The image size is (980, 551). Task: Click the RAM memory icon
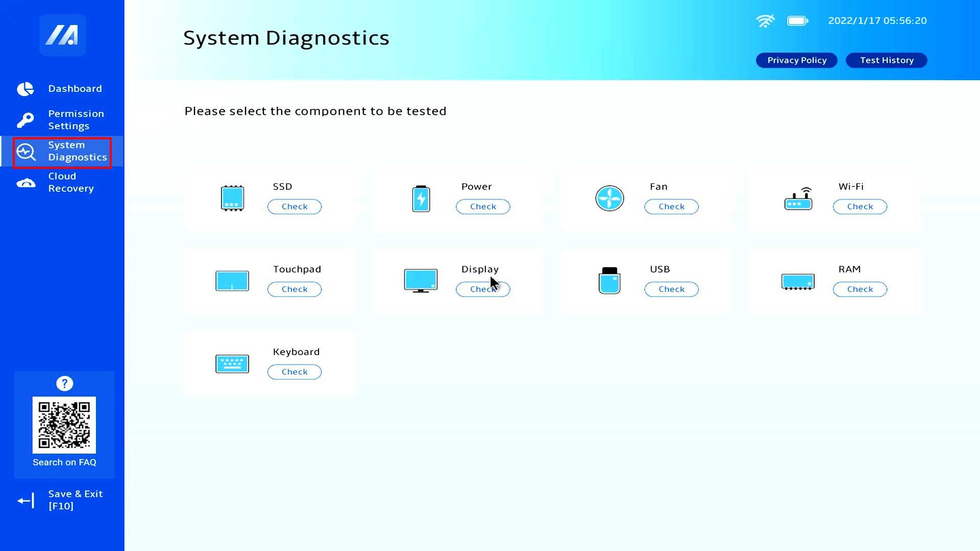point(798,281)
